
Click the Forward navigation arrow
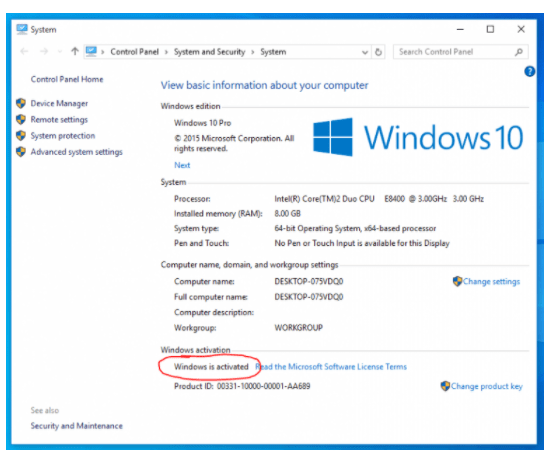pos(44,52)
